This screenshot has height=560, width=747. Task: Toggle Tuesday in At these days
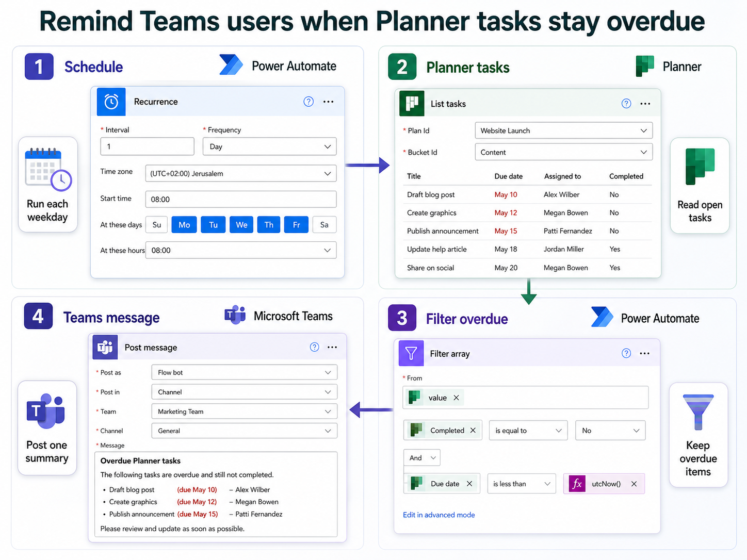(x=213, y=225)
